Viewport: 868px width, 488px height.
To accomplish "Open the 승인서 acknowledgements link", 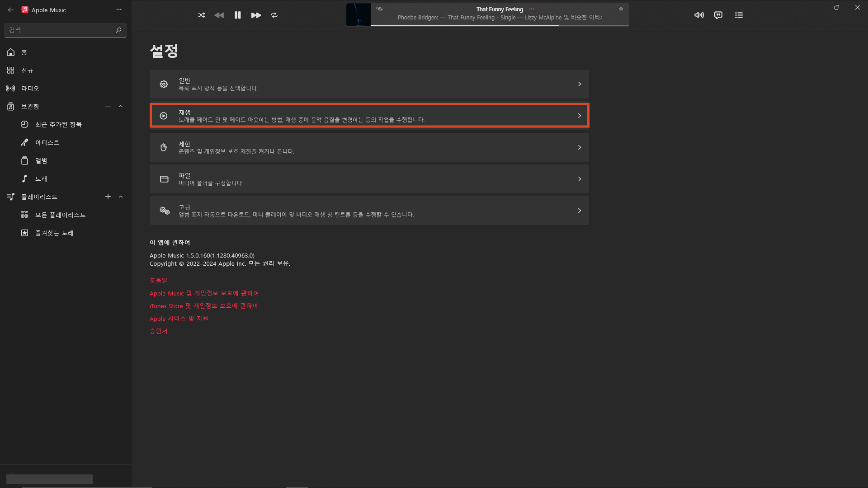I will click(158, 331).
